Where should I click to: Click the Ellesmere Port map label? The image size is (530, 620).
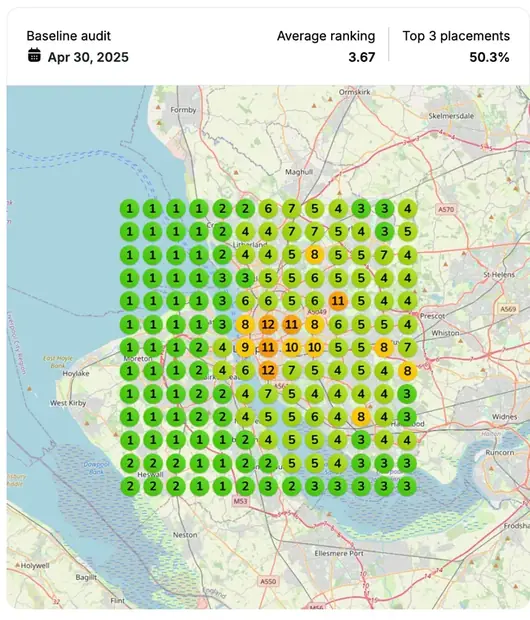(x=339, y=553)
